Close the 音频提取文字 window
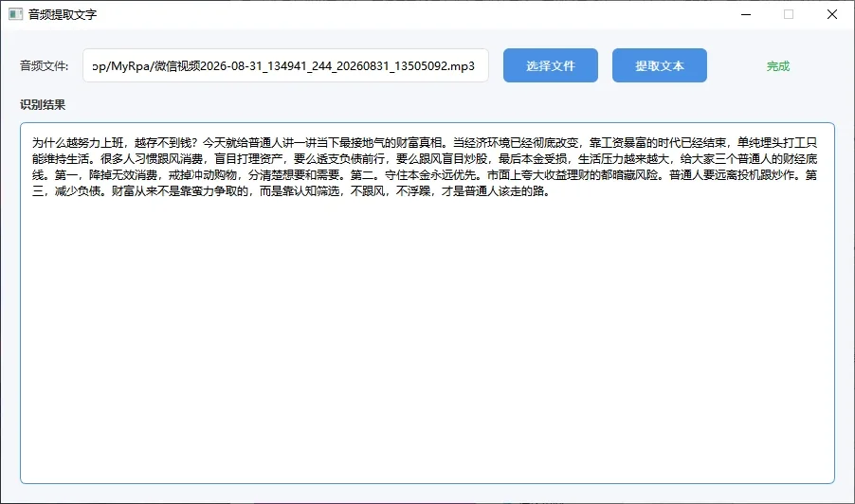 click(832, 14)
